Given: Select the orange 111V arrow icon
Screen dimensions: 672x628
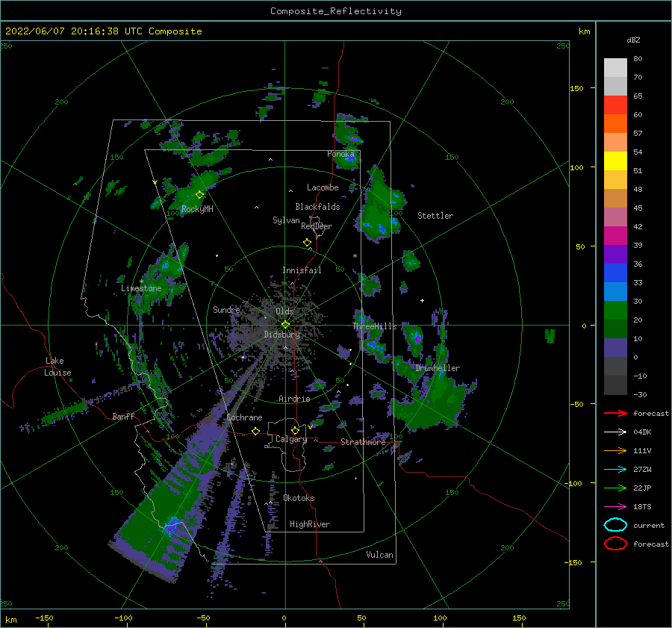Looking at the screenshot, I should pyautogui.click(x=615, y=450).
